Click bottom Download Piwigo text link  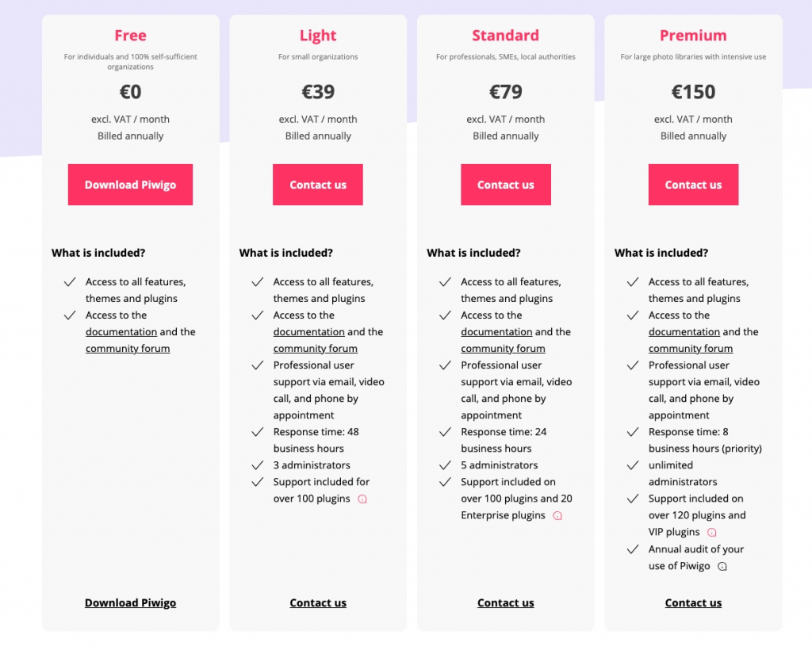click(x=130, y=603)
